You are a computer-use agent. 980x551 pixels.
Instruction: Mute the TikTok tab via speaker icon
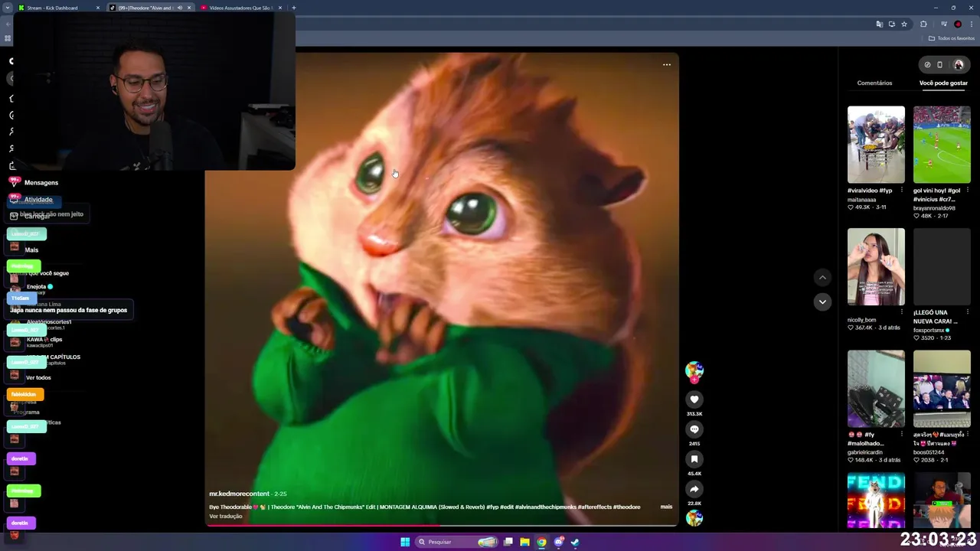(180, 8)
